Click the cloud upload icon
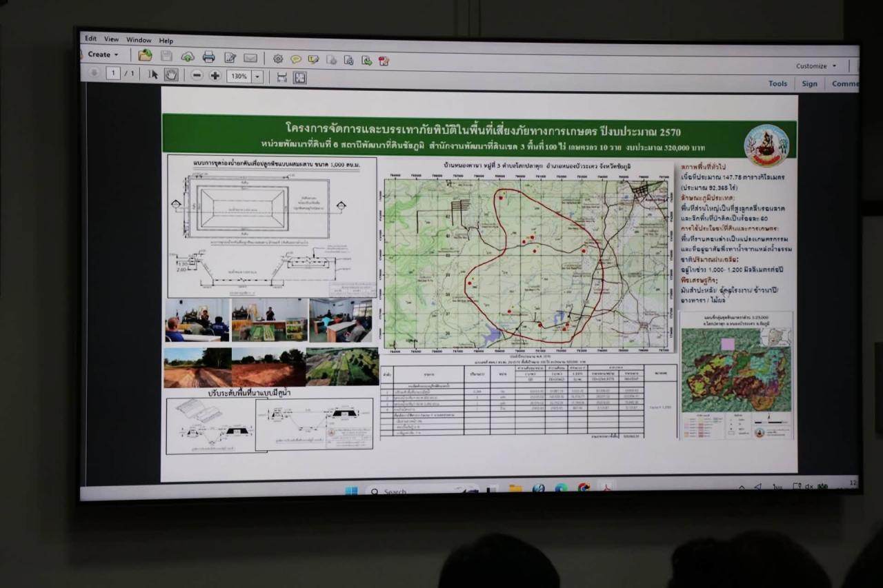Image resolution: width=883 pixels, height=588 pixels. (x=188, y=57)
